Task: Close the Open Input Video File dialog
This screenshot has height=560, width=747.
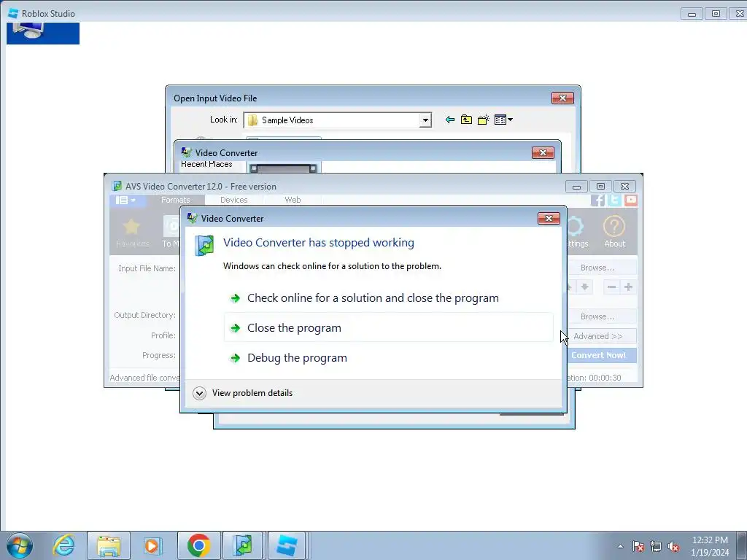Action: pyautogui.click(x=562, y=98)
